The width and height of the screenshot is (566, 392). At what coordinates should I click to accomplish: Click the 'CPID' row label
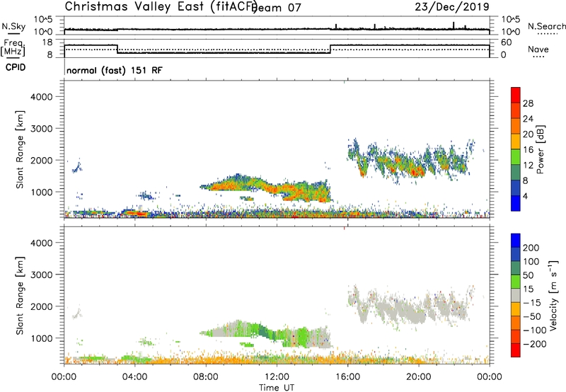point(16,67)
